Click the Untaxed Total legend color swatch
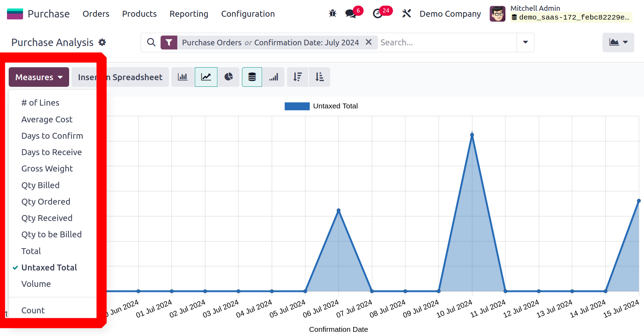644x336 pixels. pos(297,106)
